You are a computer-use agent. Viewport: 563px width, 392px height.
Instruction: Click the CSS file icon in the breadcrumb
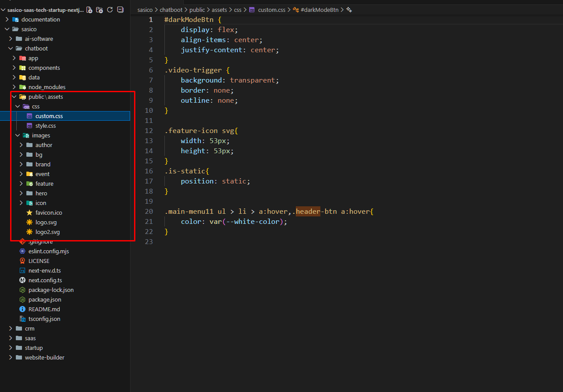tap(252, 10)
